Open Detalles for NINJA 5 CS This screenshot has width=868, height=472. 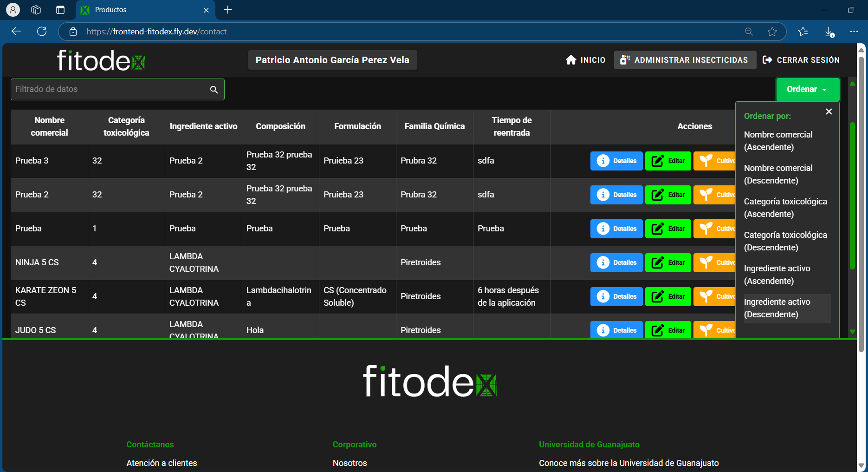click(x=616, y=262)
